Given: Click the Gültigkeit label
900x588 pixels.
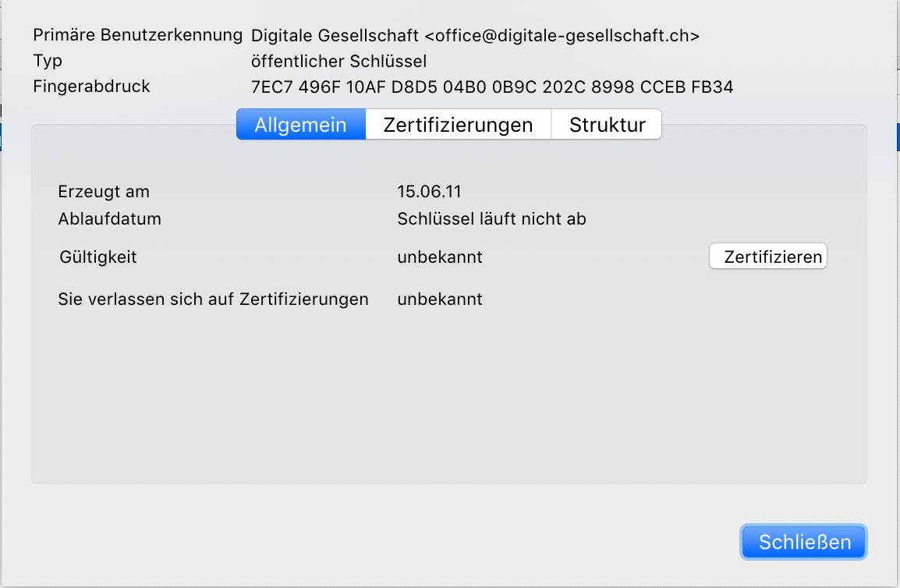Looking at the screenshot, I should click(98, 257).
